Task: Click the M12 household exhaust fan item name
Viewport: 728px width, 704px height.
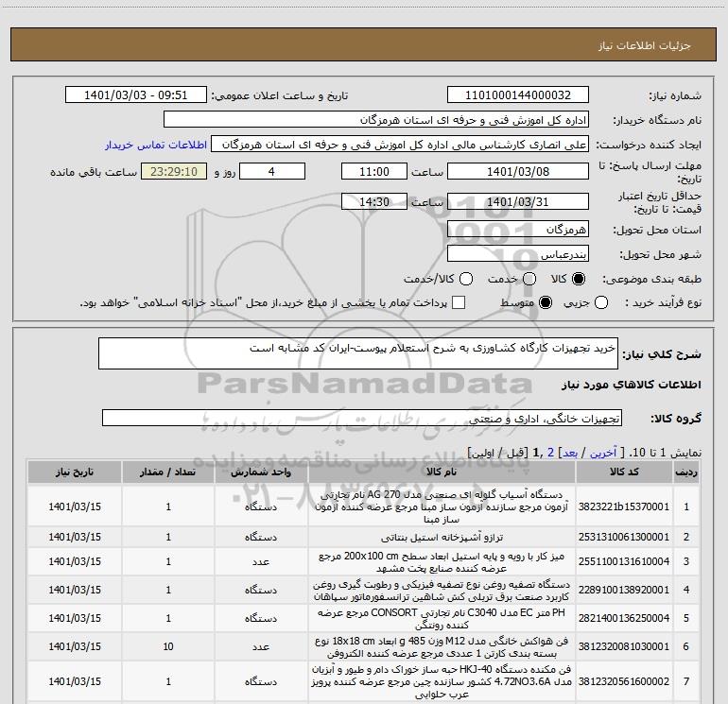Action: coord(442,647)
